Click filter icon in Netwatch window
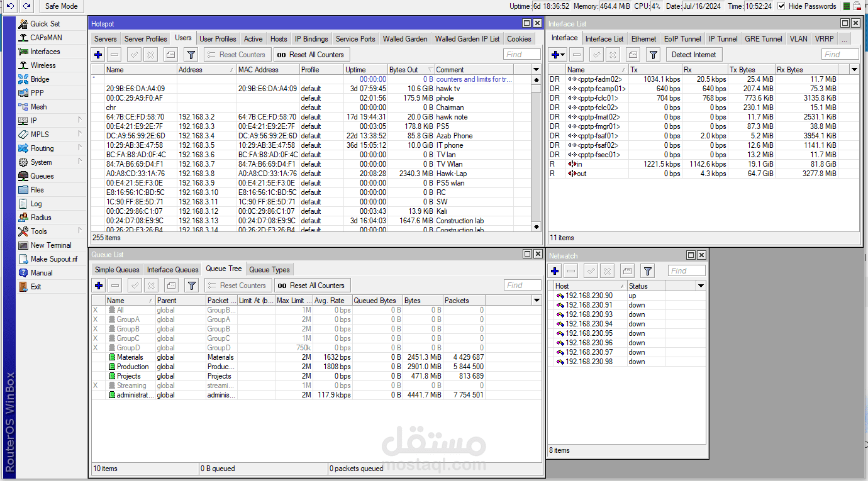The height and width of the screenshot is (483, 868). (648, 271)
